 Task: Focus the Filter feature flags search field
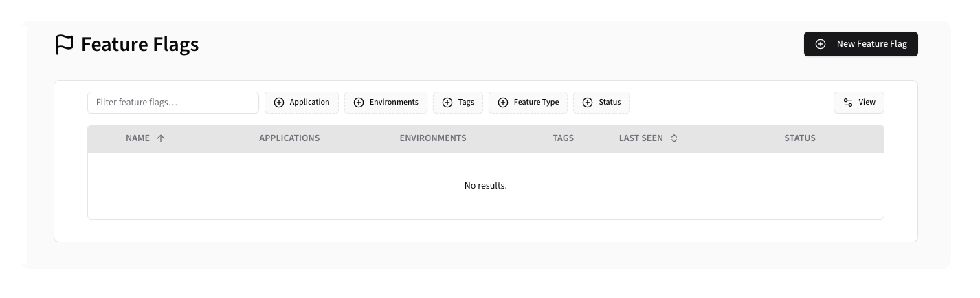click(x=173, y=103)
